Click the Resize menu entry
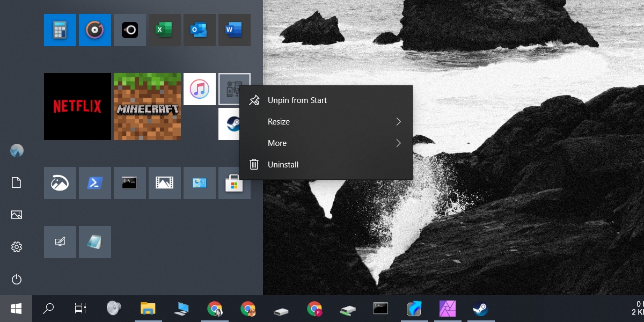The height and width of the screenshot is (322, 644). tap(326, 122)
